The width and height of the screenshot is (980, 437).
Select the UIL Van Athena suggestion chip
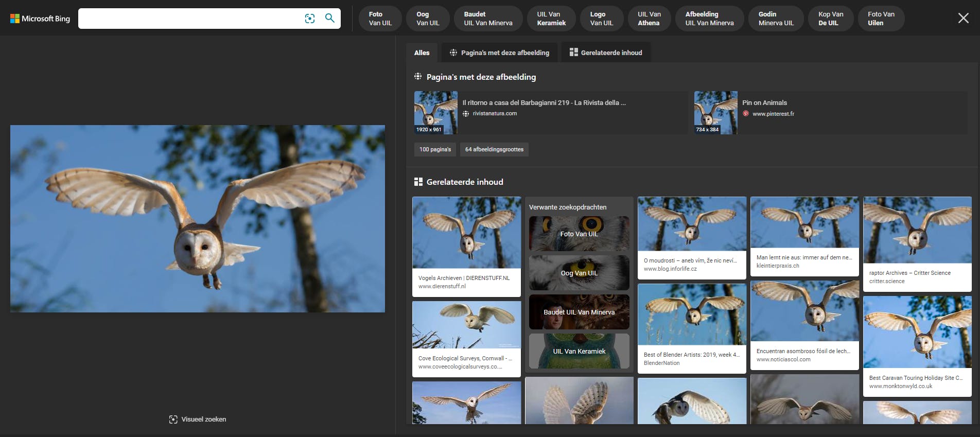(x=649, y=19)
